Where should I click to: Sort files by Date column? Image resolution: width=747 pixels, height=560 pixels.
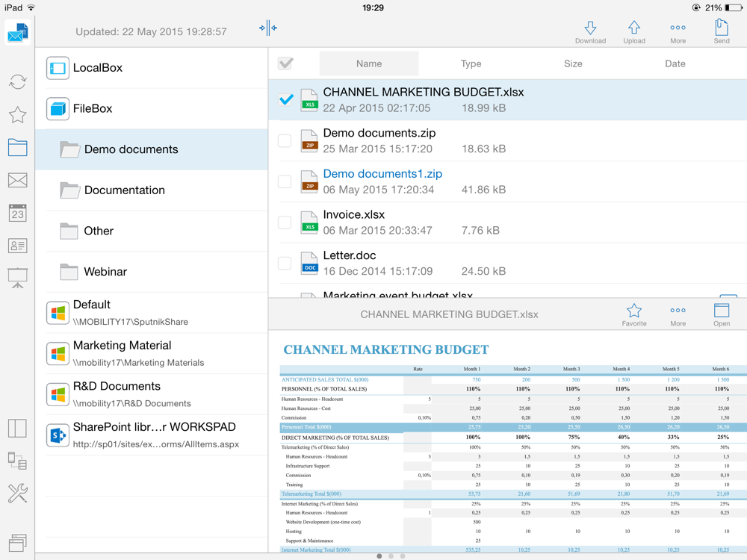675,64
